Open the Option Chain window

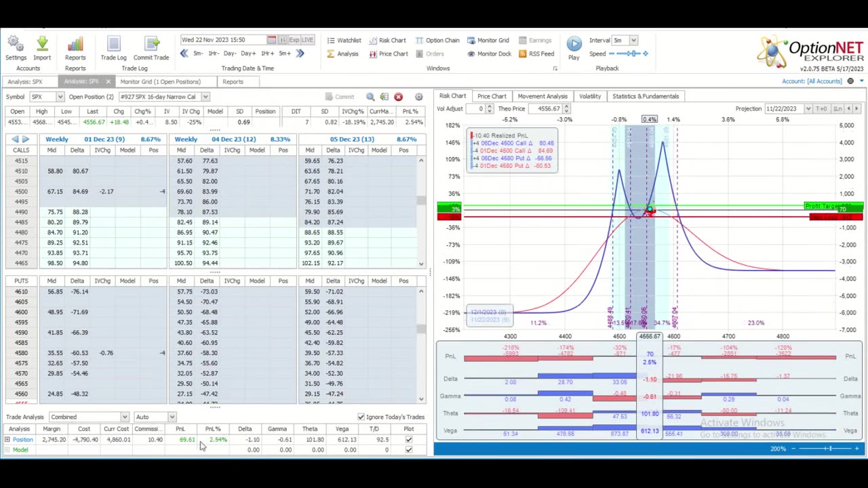437,40
